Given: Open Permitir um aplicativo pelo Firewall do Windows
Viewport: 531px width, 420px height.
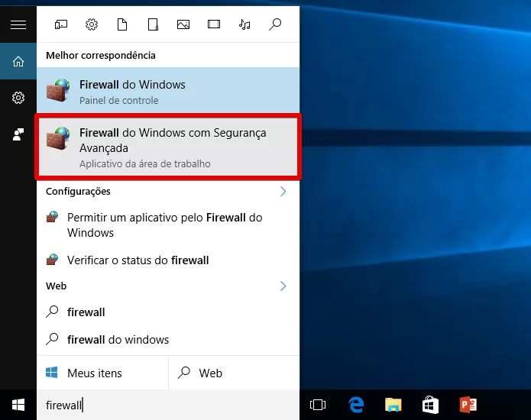Looking at the screenshot, I should (168, 225).
